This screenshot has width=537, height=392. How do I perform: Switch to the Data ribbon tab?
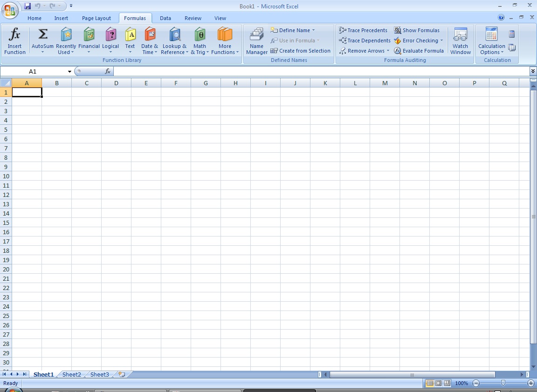tap(165, 18)
